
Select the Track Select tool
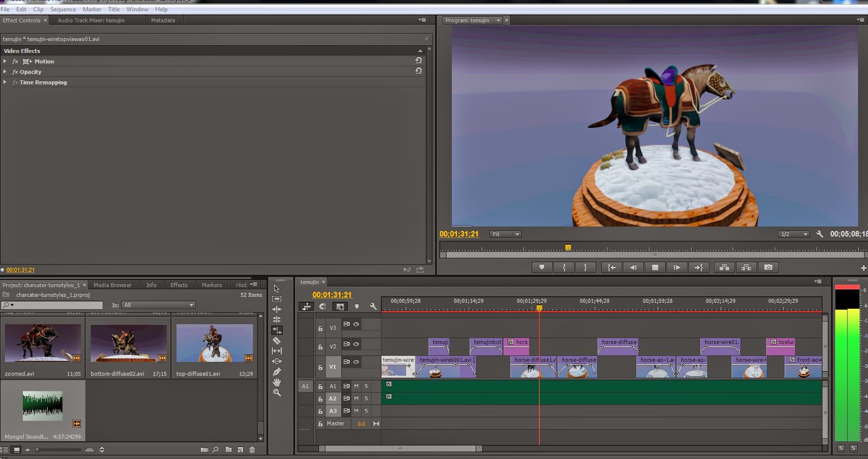click(277, 299)
